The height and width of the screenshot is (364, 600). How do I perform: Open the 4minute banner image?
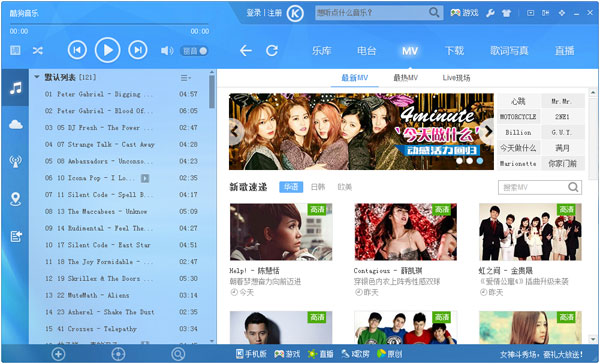click(x=361, y=132)
